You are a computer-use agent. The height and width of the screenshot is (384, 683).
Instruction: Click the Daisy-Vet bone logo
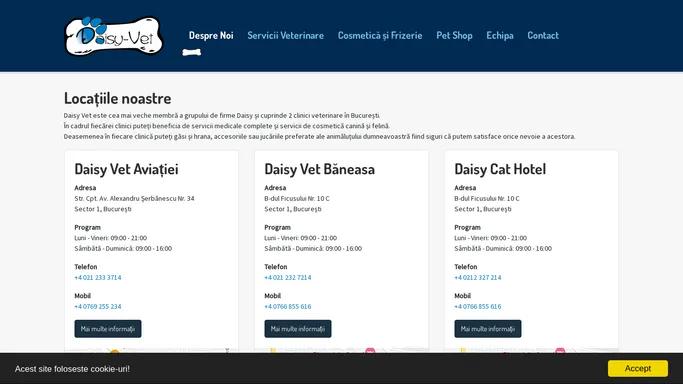tap(114, 37)
